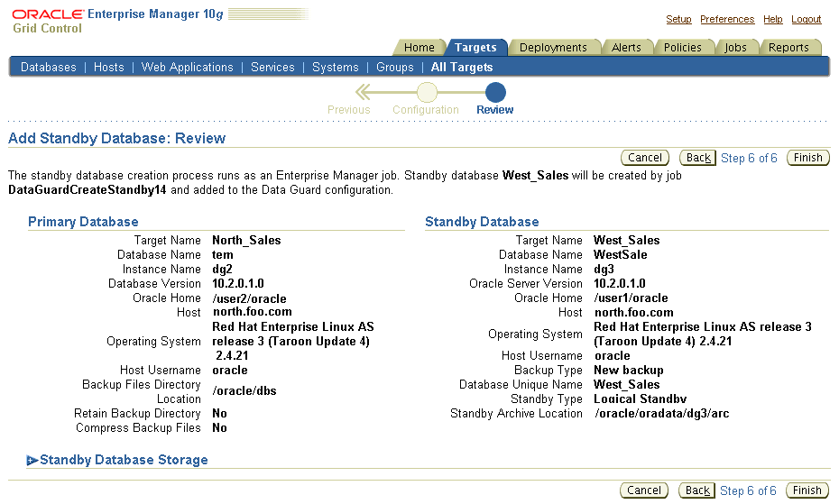
Task: Open the Preferences link
Action: (727, 20)
